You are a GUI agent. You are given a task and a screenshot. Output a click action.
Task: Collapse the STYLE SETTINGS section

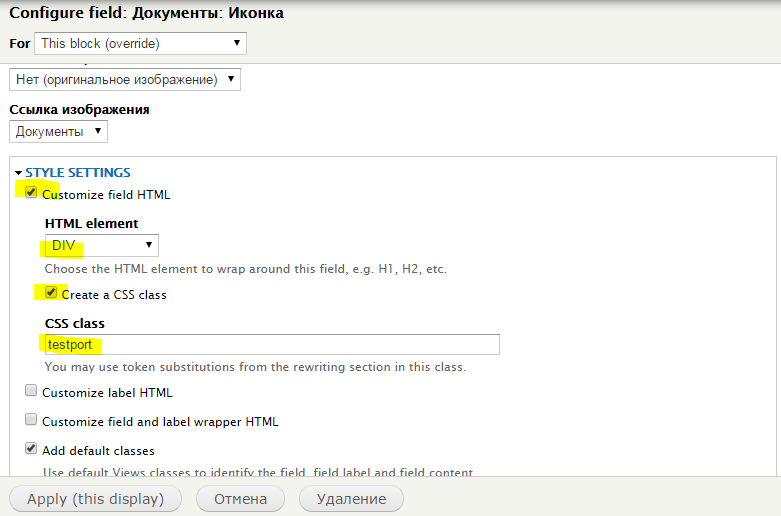click(x=78, y=172)
